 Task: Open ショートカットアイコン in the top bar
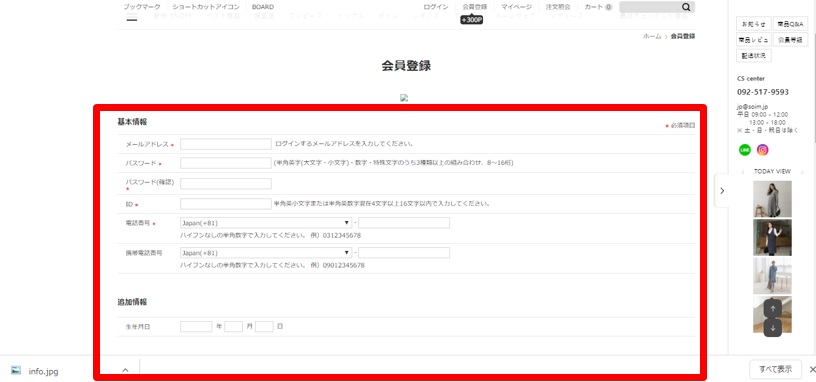click(x=206, y=7)
